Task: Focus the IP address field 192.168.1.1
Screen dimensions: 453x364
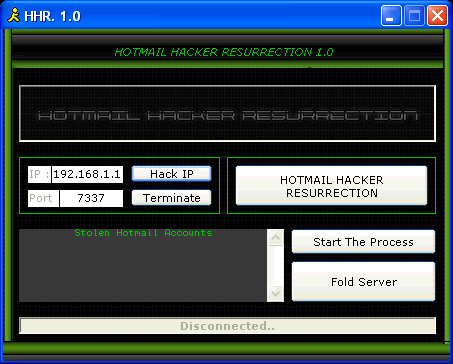Action: [x=87, y=174]
